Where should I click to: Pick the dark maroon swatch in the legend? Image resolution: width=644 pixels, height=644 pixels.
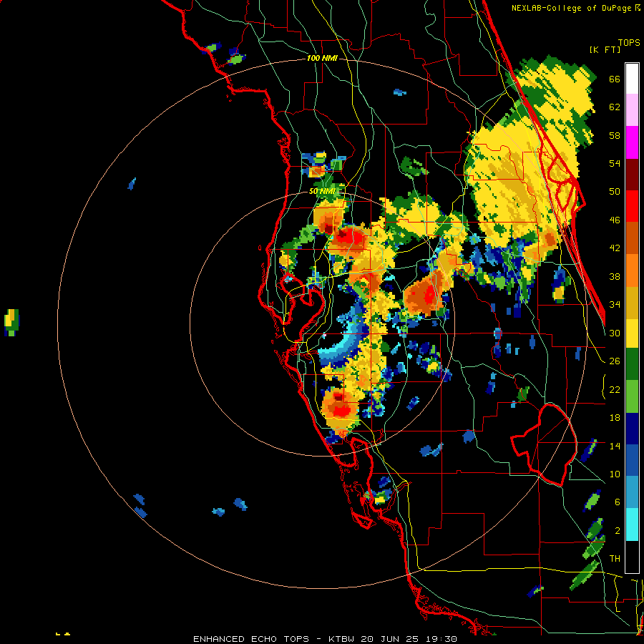coord(632,175)
